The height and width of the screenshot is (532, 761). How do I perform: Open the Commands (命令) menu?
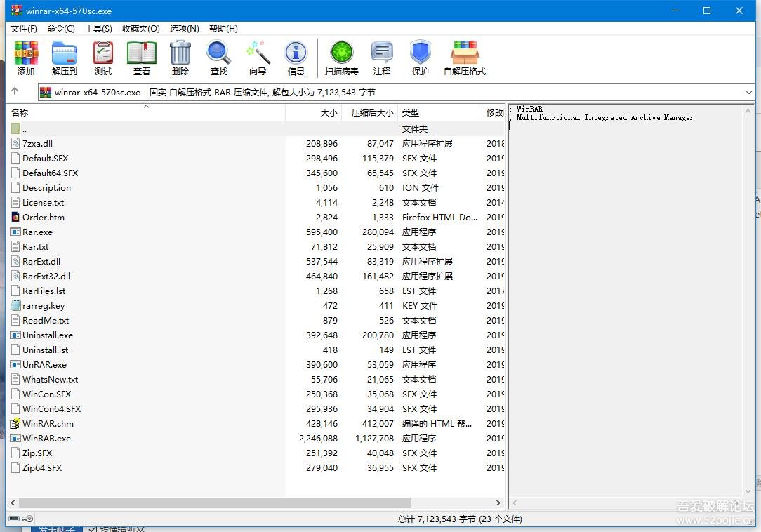coord(60,29)
